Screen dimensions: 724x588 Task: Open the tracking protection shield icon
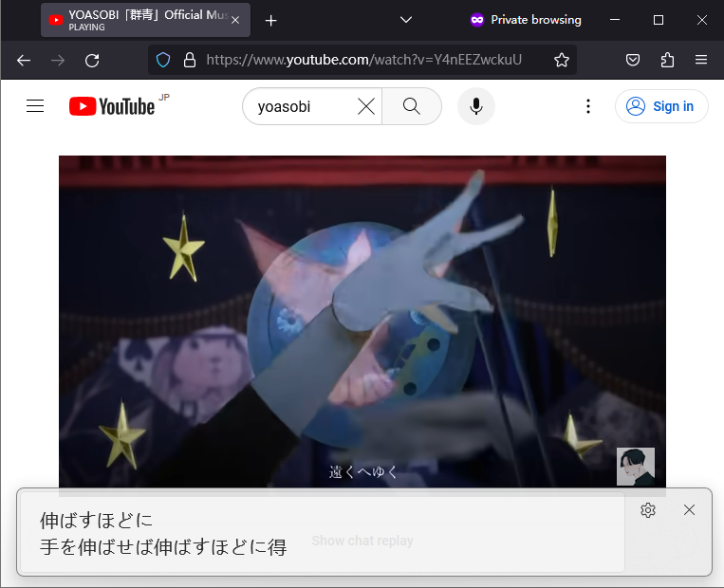tap(163, 60)
